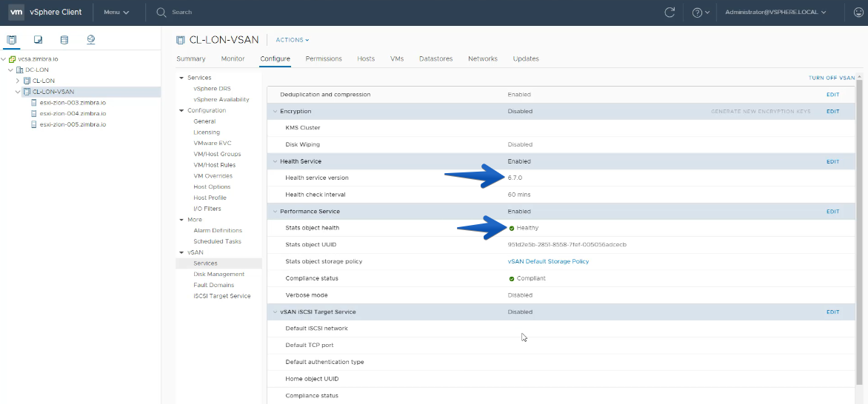Open Disk Management under vSAN
The width and height of the screenshot is (868, 404).
click(218, 274)
